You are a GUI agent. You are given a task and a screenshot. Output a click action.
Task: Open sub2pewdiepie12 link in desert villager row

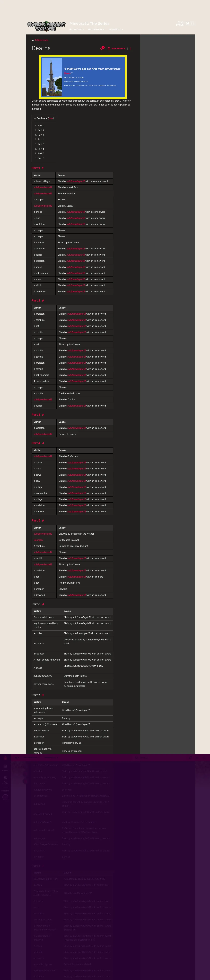click(x=76, y=181)
